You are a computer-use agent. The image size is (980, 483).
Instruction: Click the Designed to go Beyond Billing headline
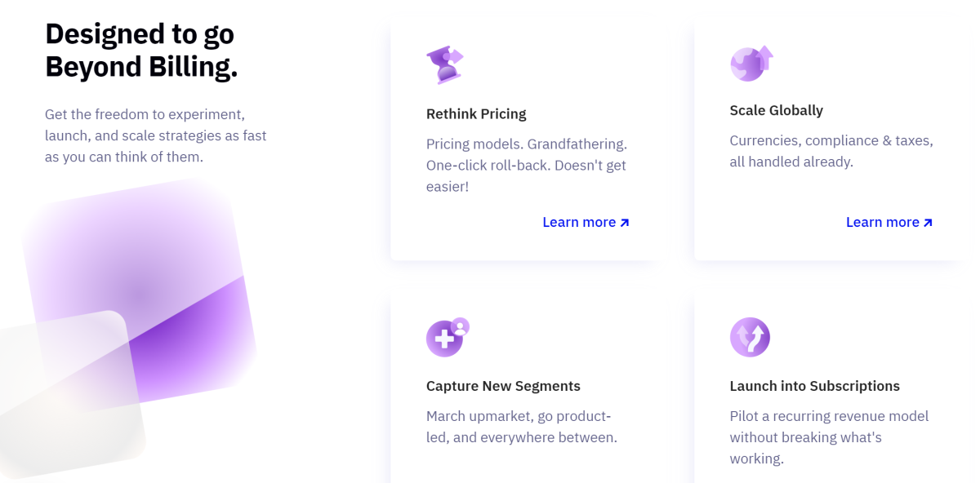(x=141, y=51)
